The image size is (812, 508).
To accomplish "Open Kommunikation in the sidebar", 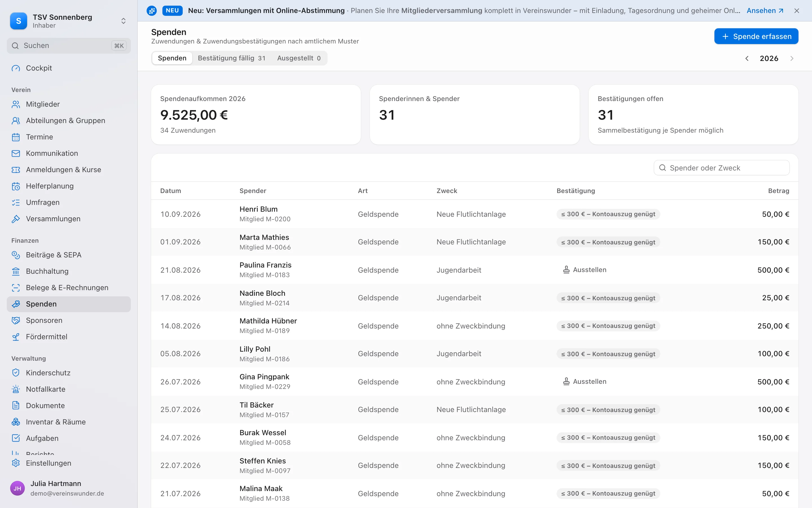I will tap(69, 153).
